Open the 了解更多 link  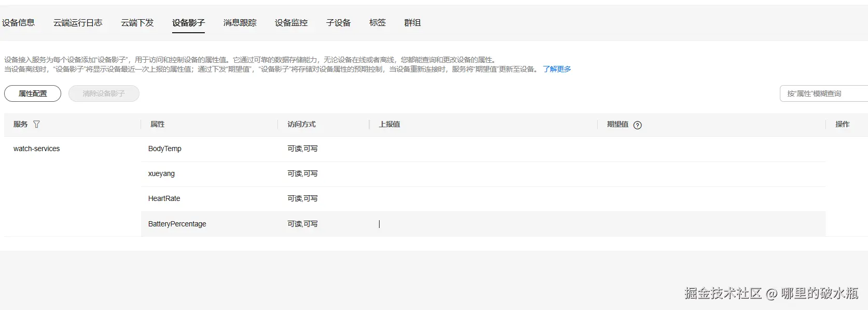click(x=557, y=69)
